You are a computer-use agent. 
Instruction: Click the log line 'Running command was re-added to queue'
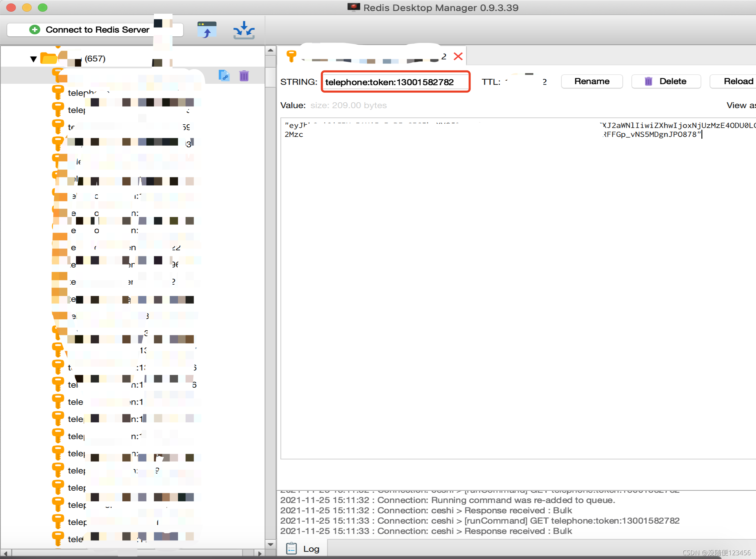(x=448, y=500)
